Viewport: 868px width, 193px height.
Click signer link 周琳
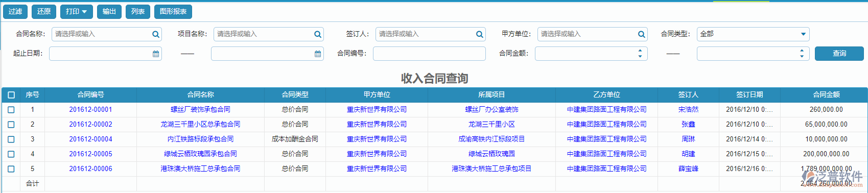688,139
